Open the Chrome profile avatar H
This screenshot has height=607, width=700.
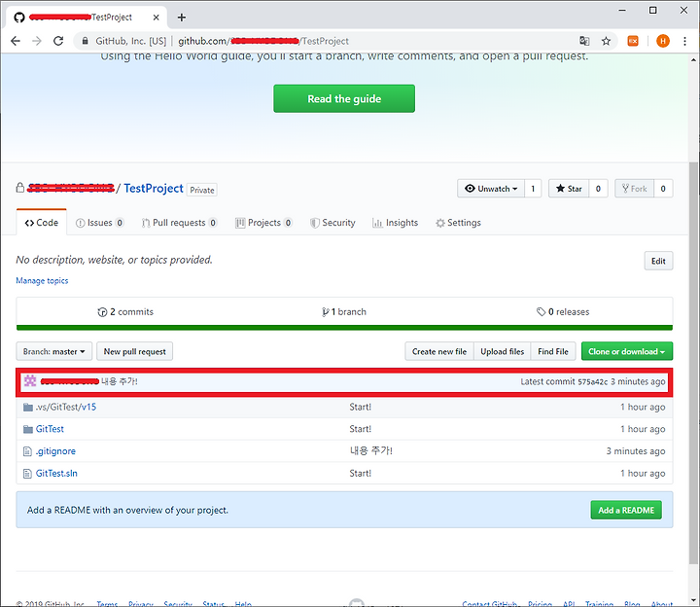[x=663, y=41]
